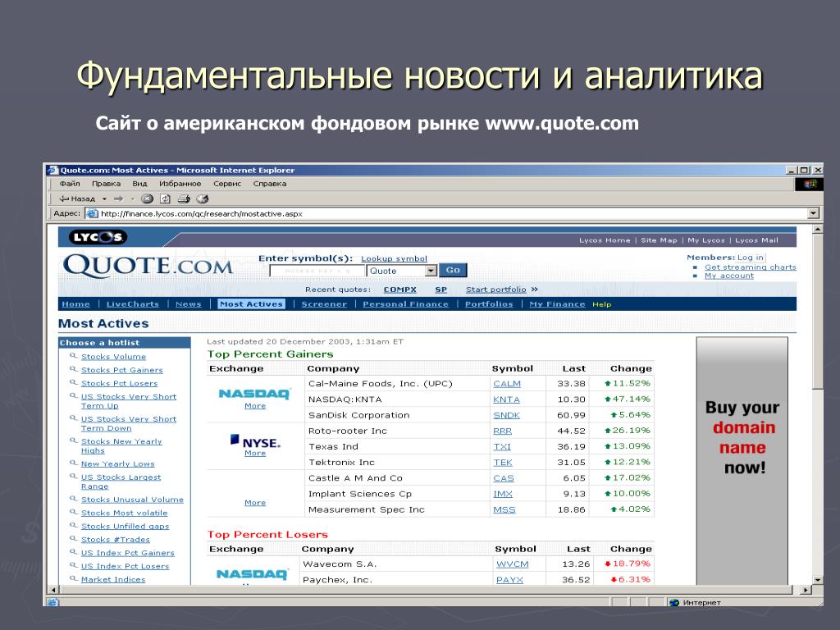
Task: Click the 47.14% change value for KNTA
Action: (x=628, y=399)
